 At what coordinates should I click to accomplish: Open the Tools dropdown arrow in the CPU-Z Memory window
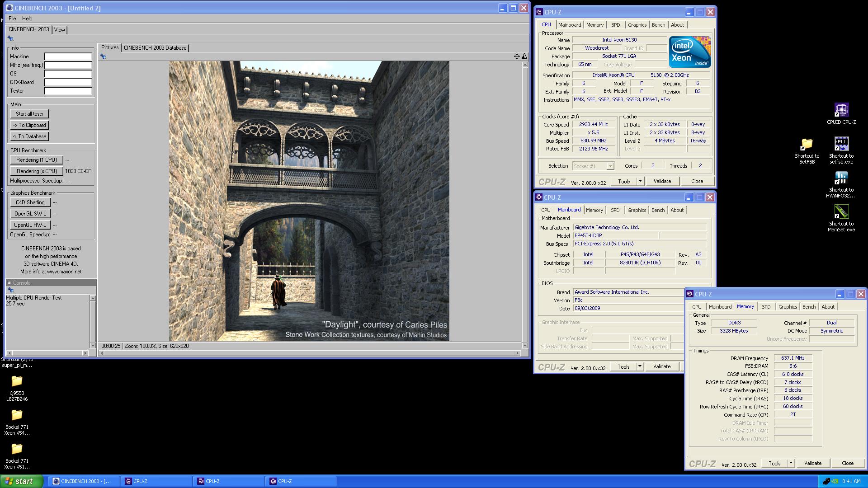[790, 463]
